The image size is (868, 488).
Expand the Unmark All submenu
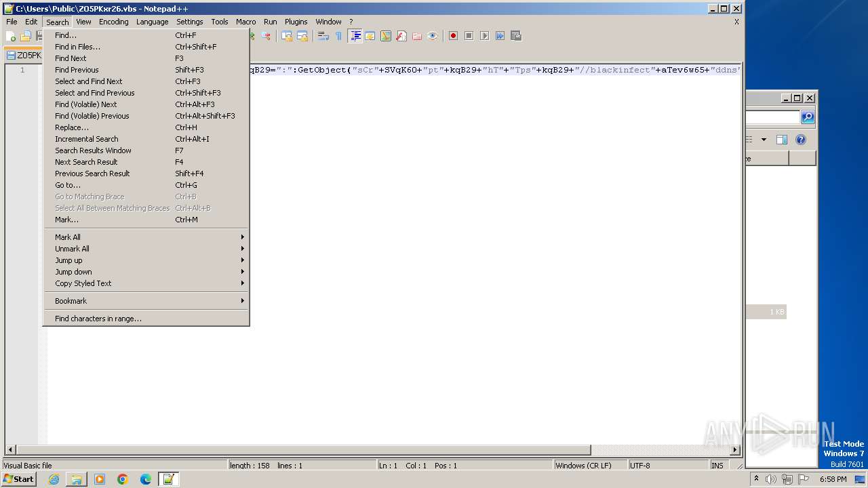[x=146, y=249]
